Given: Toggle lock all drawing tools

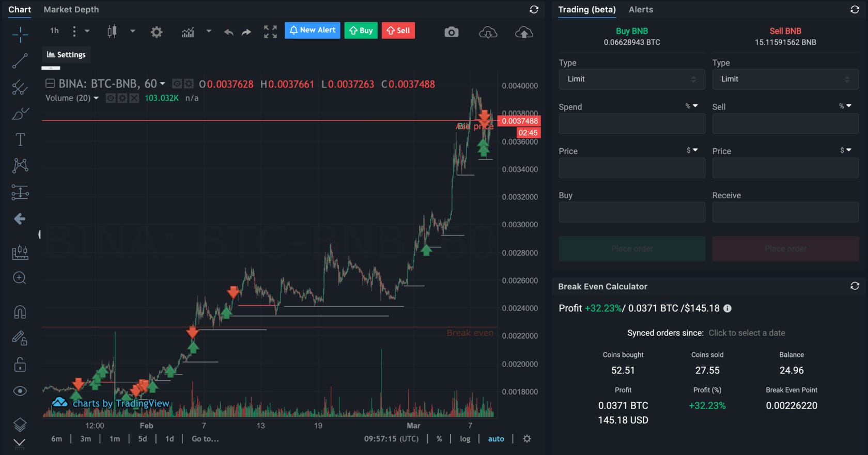Looking at the screenshot, I should (20, 365).
